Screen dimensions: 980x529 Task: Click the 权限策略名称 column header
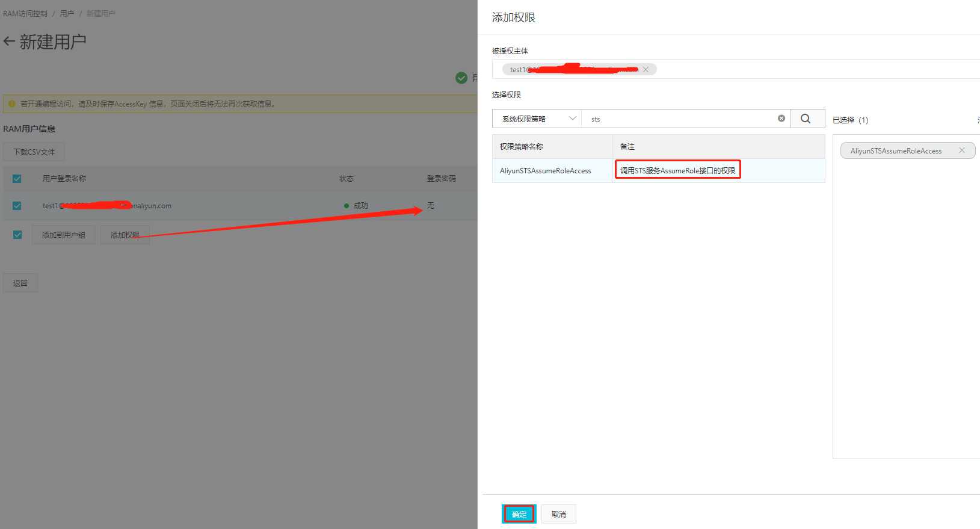click(522, 147)
